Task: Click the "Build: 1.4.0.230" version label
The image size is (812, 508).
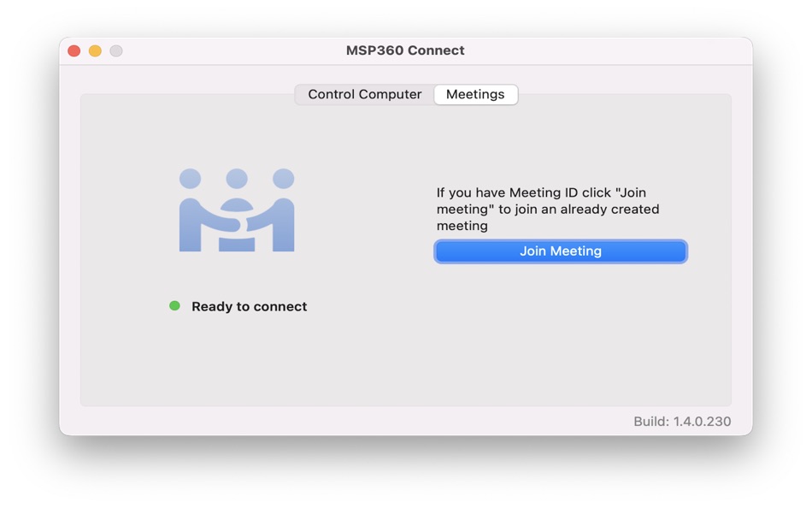Action: 682,422
